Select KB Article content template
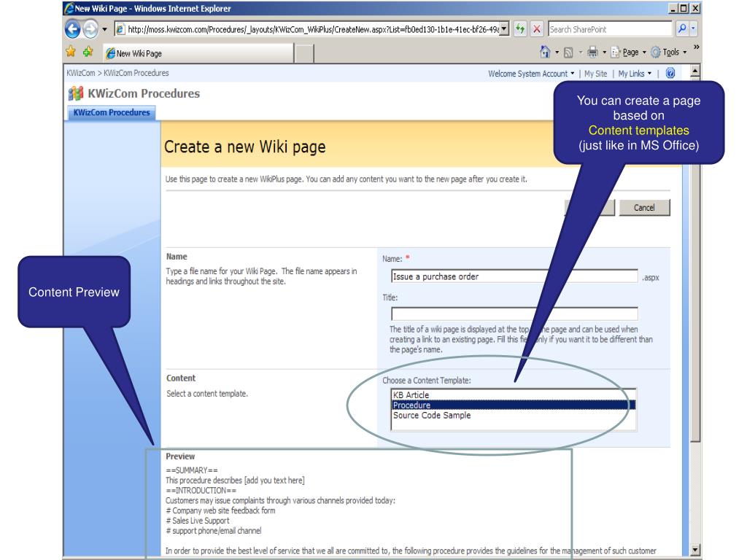 tap(513, 394)
